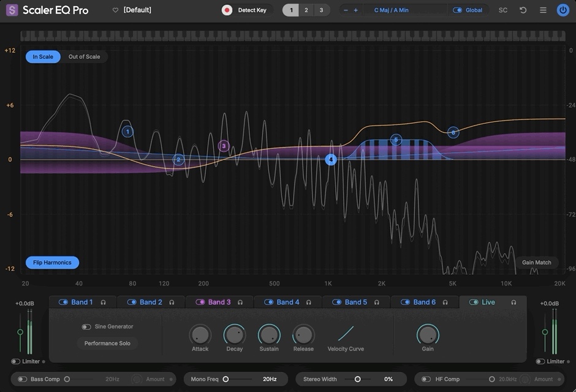Click the Gain knob

[x=428, y=335]
